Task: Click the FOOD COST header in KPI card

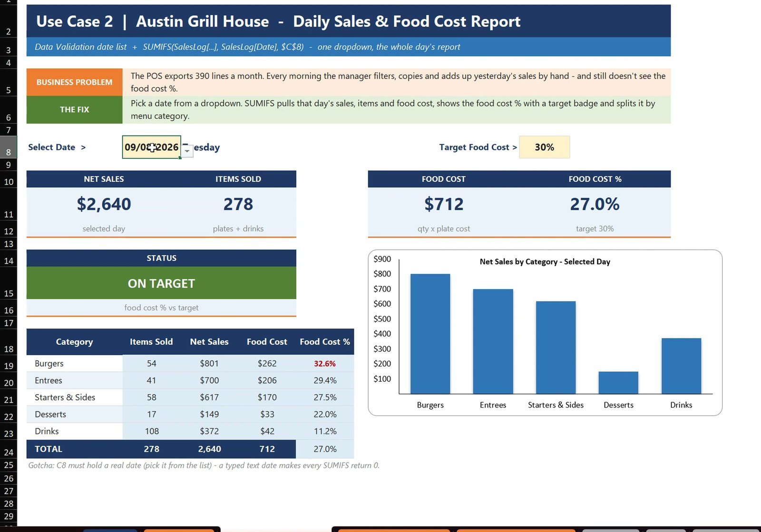Action: (x=444, y=179)
